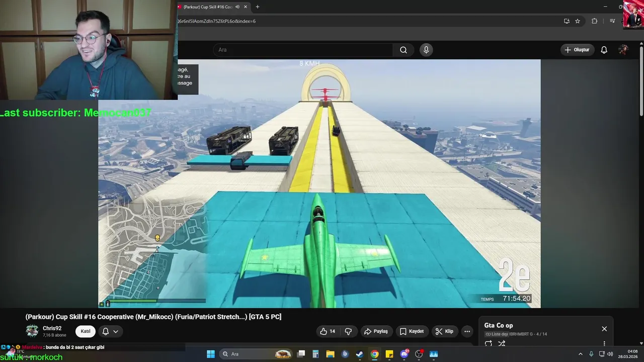Expand the subscription notification bell dropdown

[x=110, y=331]
